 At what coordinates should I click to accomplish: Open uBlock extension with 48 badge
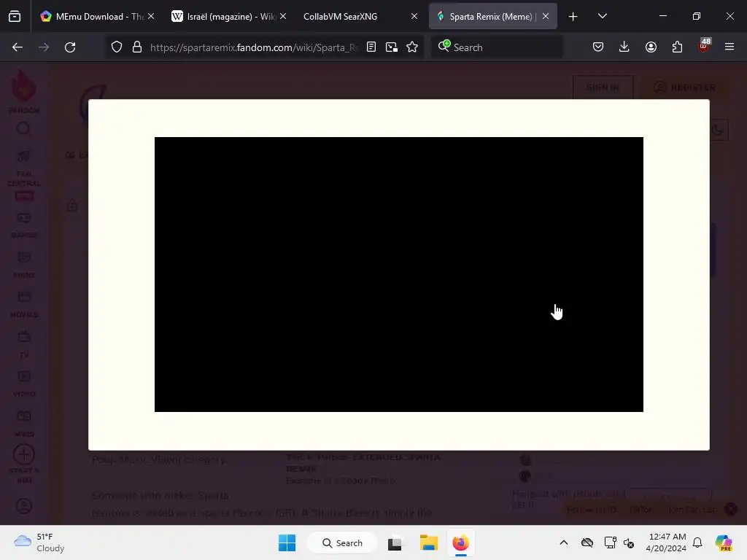point(704,46)
